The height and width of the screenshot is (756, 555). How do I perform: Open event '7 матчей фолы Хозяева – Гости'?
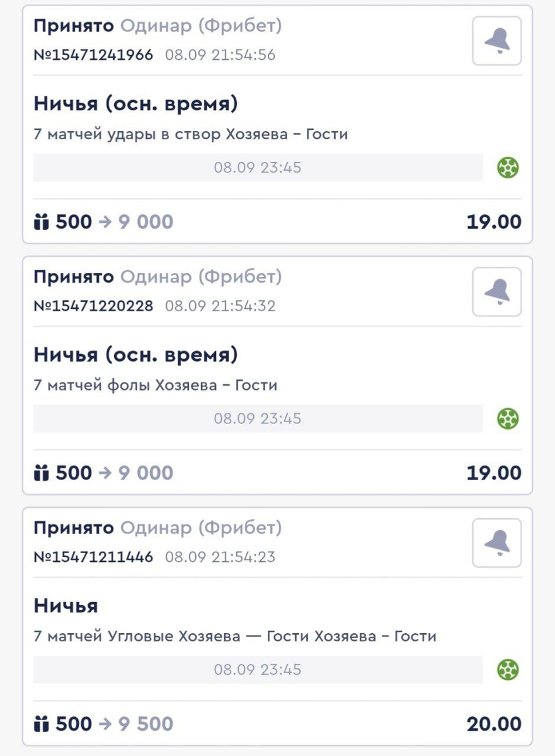pos(156,385)
